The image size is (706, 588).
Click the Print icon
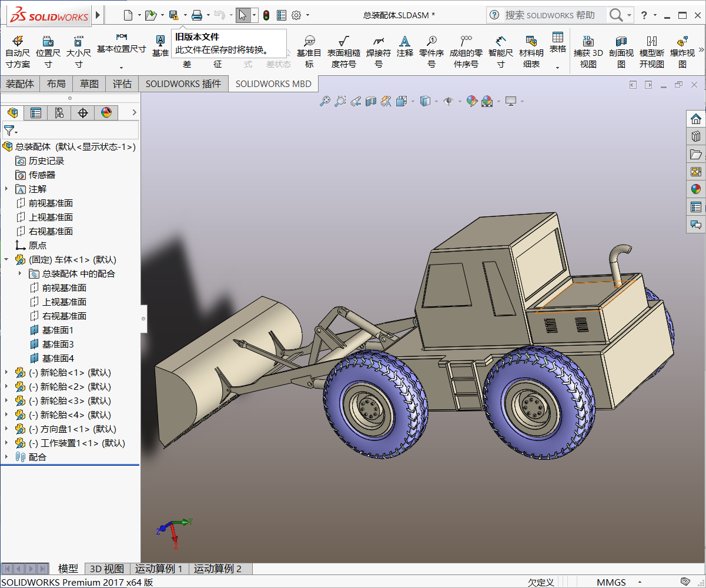(196, 15)
